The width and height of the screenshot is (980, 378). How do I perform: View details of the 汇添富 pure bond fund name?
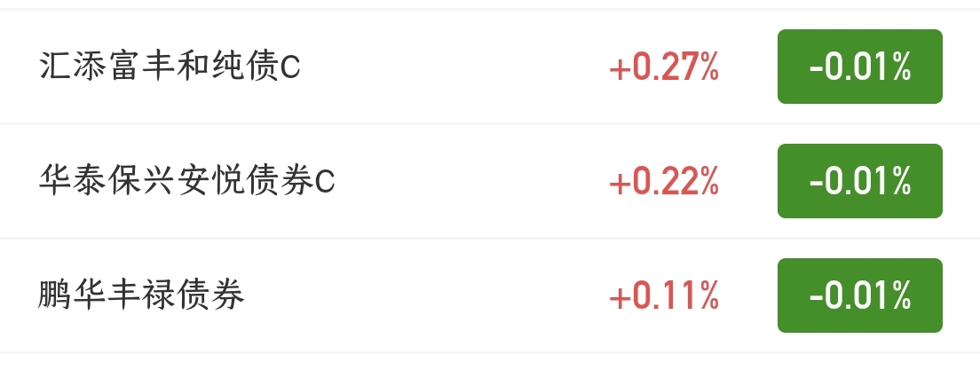coord(170,67)
